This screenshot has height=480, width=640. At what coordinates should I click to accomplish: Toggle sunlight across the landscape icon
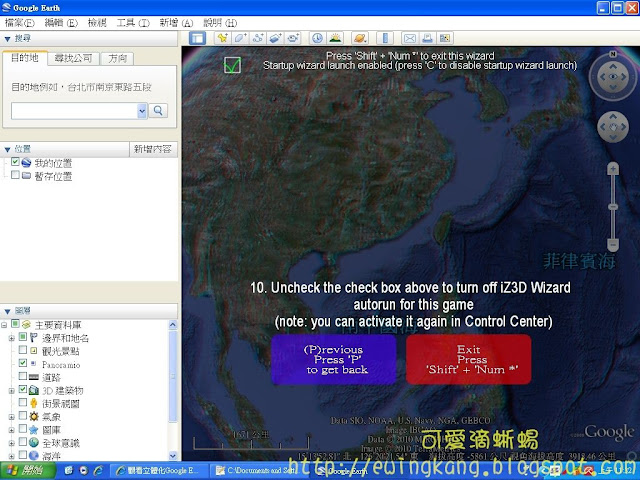(x=336, y=38)
